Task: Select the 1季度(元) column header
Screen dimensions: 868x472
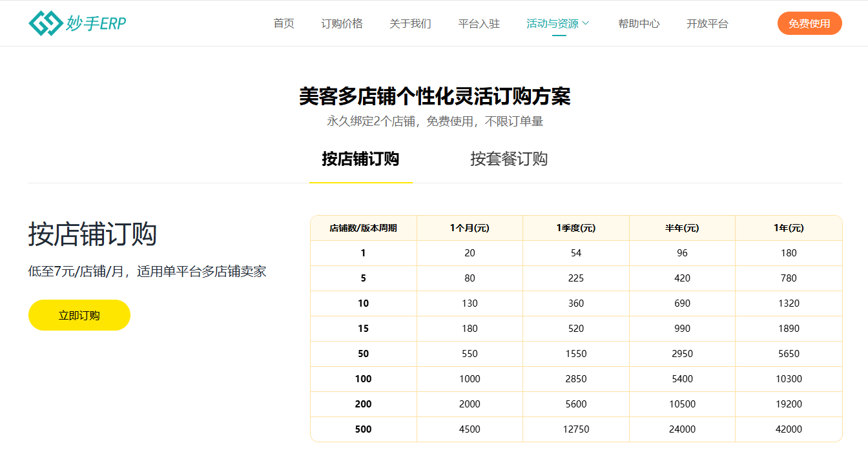Action: [576, 228]
